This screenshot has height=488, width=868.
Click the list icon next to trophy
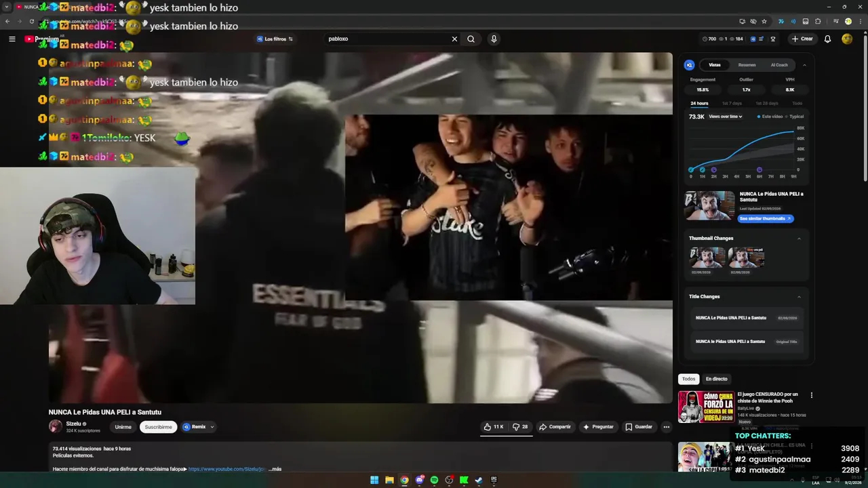point(762,39)
